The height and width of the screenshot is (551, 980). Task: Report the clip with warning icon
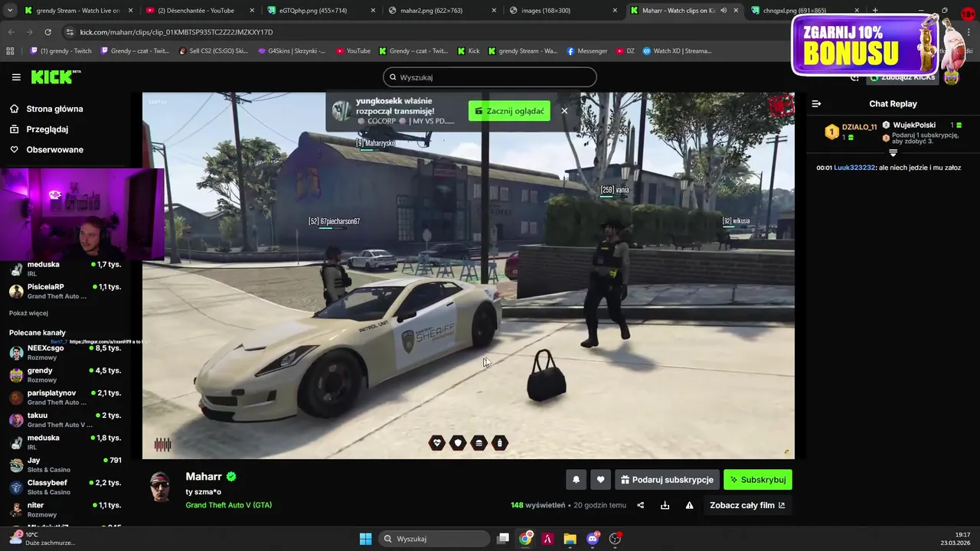coord(689,505)
